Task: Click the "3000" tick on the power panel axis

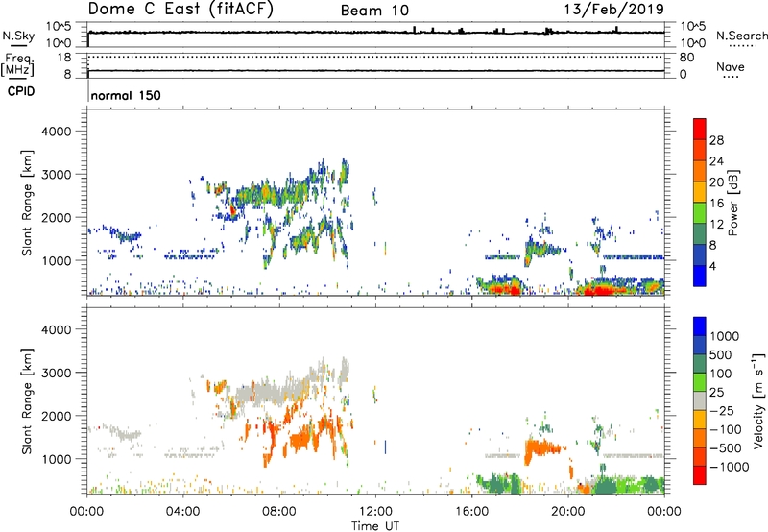Action: [x=56, y=175]
